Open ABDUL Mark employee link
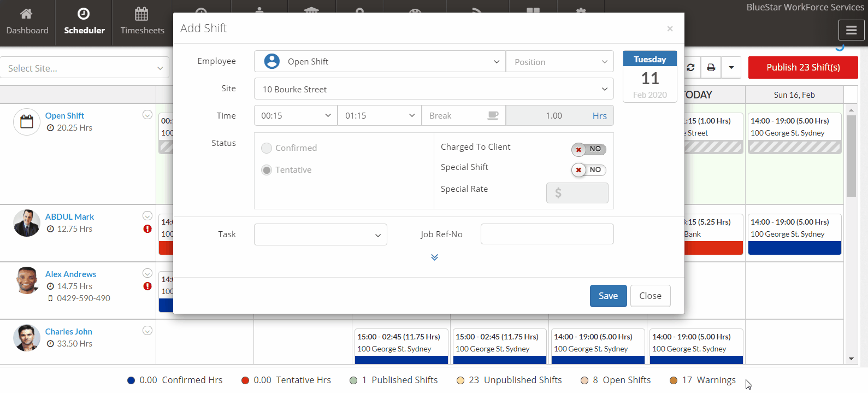The image size is (868, 393). coord(69,216)
